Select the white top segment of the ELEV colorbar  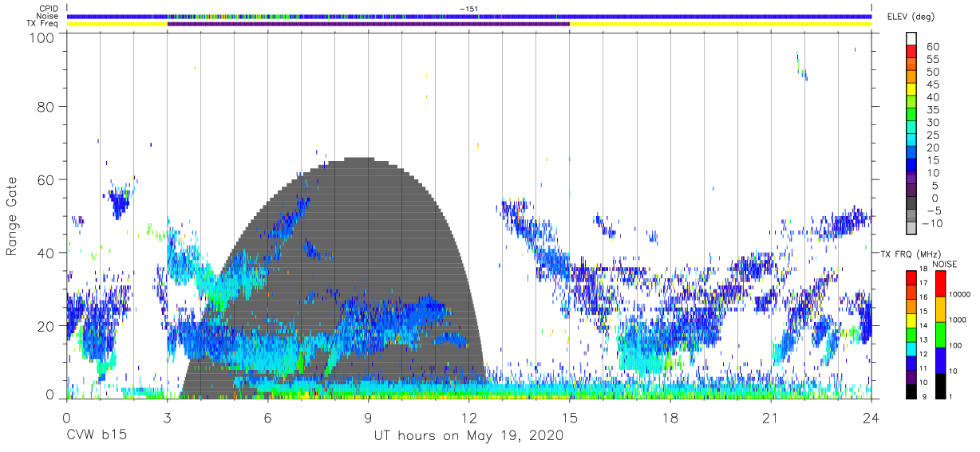click(911, 39)
